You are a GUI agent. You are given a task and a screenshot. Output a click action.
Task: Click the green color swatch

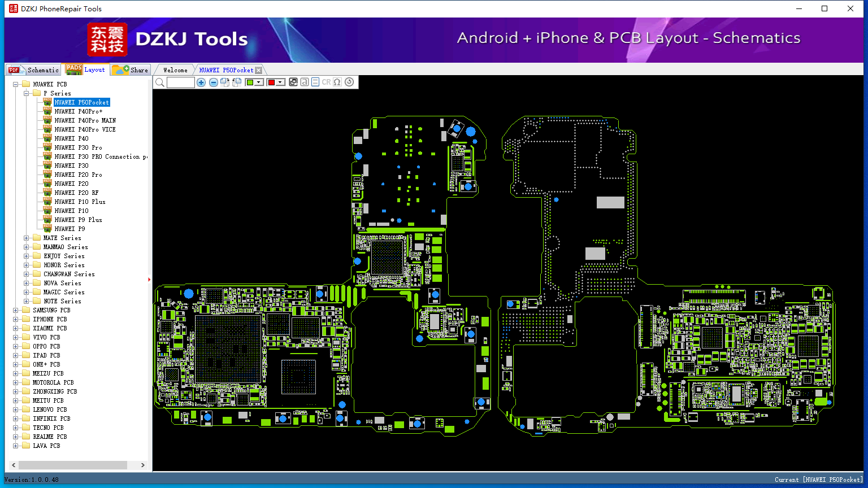coord(250,82)
